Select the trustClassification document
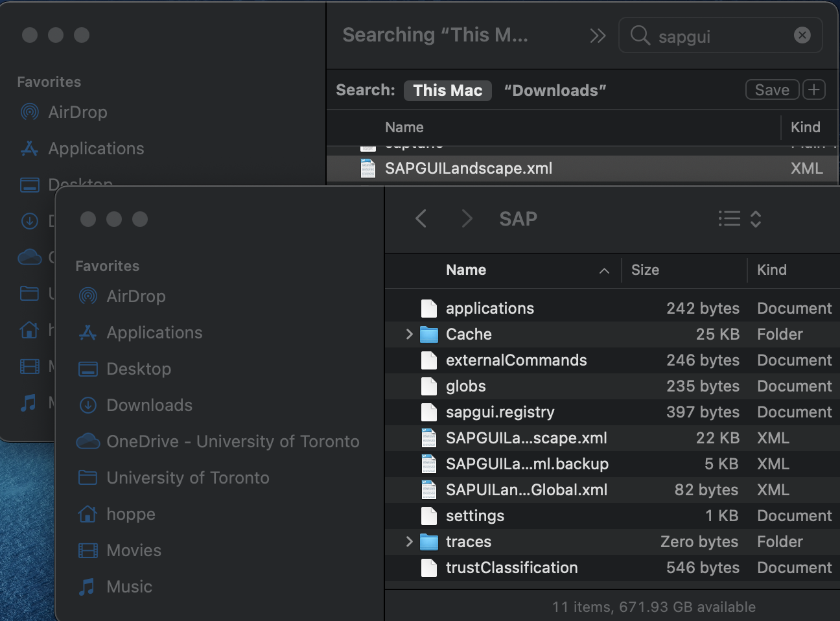The width and height of the screenshot is (840, 621). (612, 568)
